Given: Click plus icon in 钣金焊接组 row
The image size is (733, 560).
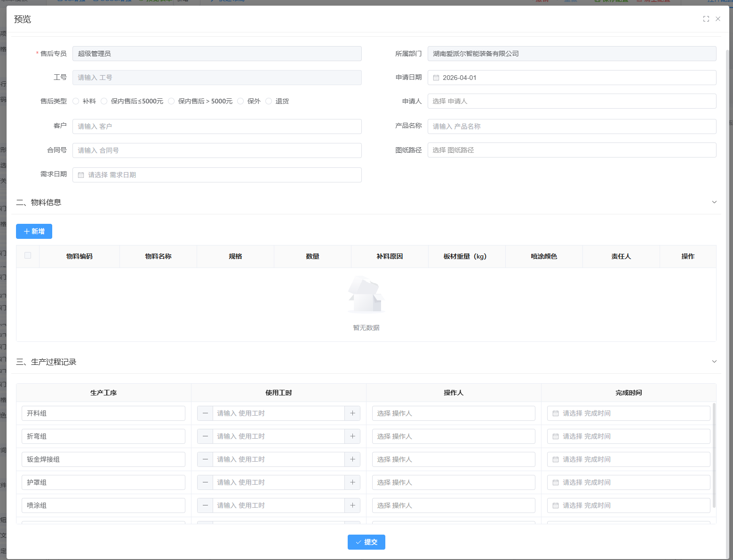Looking at the screenshot, I should pos(352,459).
